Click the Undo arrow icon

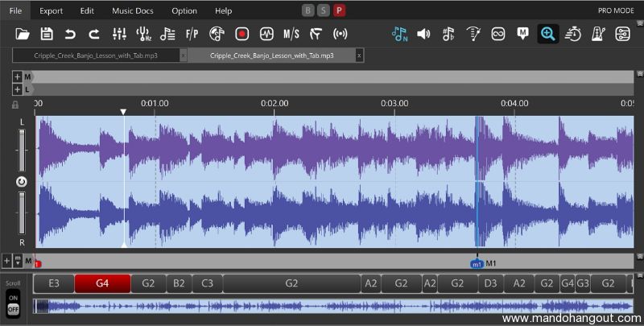click(70, 34)
